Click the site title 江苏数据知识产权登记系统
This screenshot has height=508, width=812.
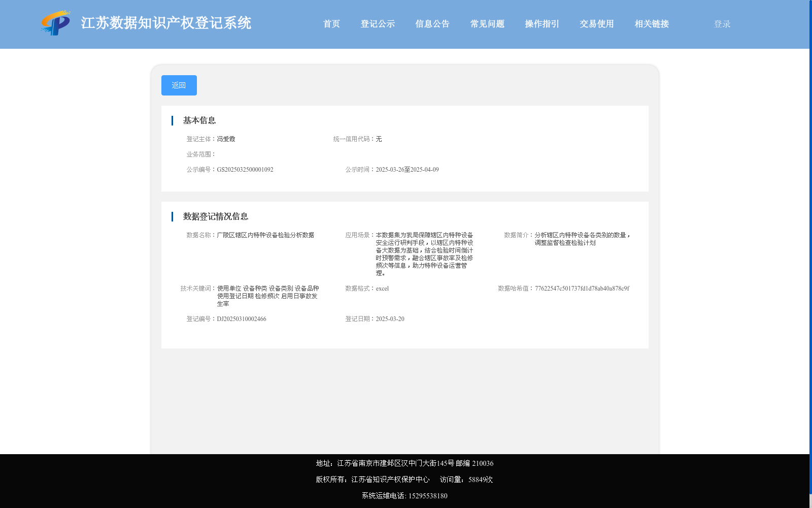tap(166, 23)
